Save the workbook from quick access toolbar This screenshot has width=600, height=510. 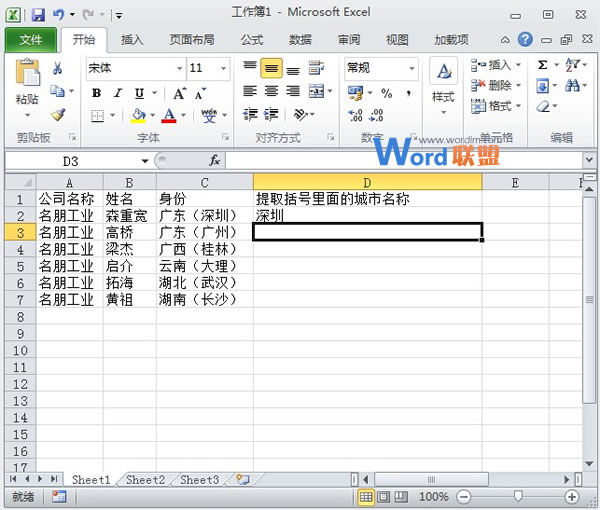coord(38,15)
